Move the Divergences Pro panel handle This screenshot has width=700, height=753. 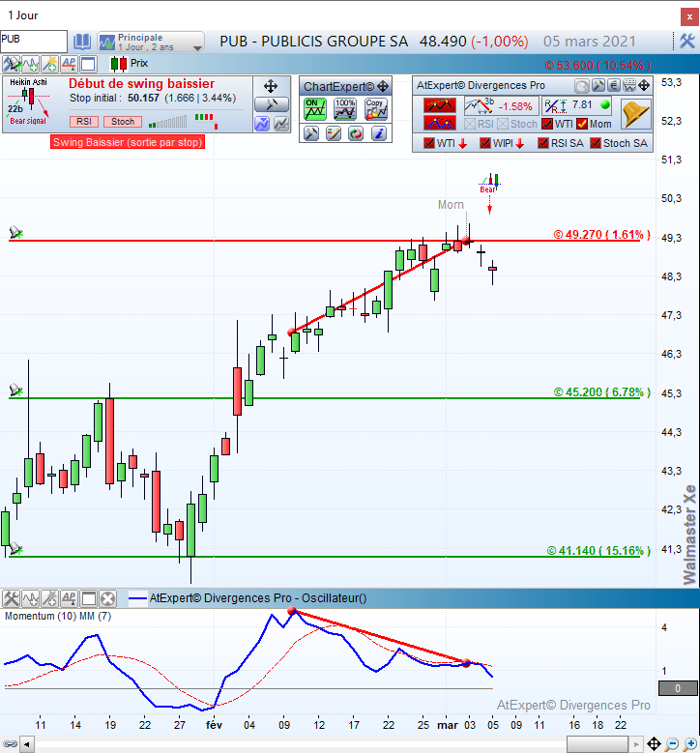[644, 85]
